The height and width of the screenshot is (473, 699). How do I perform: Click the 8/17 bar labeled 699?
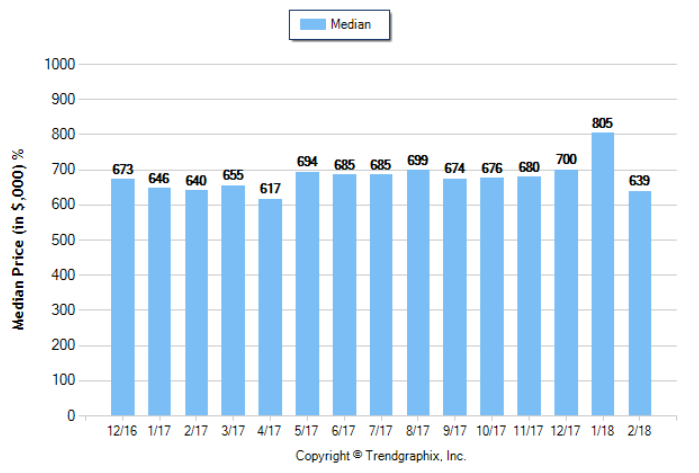point(418,292)
